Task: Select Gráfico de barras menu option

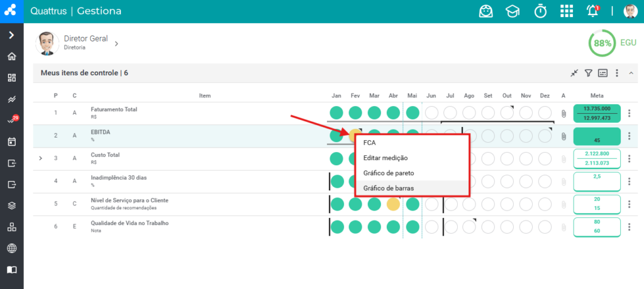Action: [x=413, y=188]
